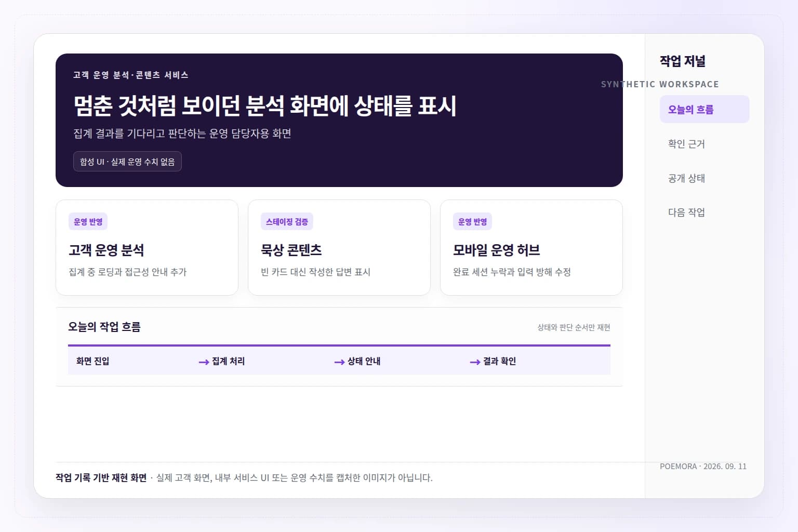Viewport: 798px width, 532px height.
Task: Select the 상태 안내 step
Action: coord(364,361)
